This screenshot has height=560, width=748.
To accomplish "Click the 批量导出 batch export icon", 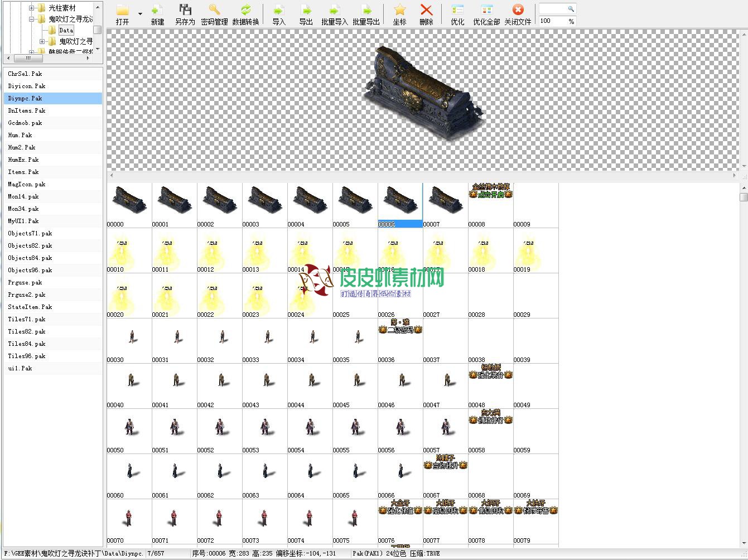I will pyautogui.click(x=366, y=10).
